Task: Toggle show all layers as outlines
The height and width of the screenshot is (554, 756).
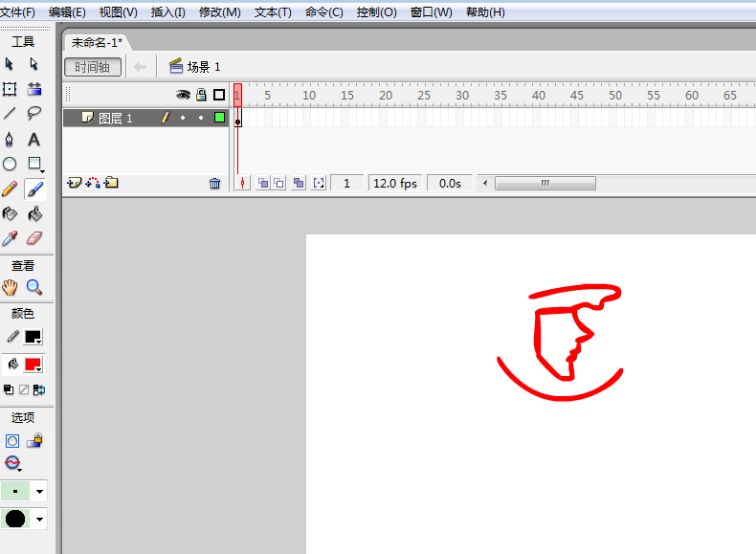Action: tap(219, 95)
